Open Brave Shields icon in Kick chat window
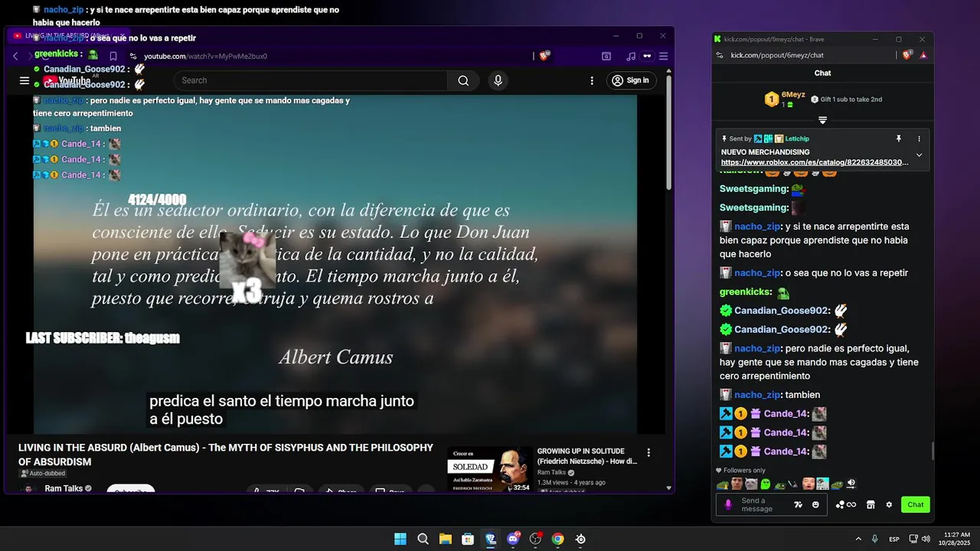 click(906, 55)
